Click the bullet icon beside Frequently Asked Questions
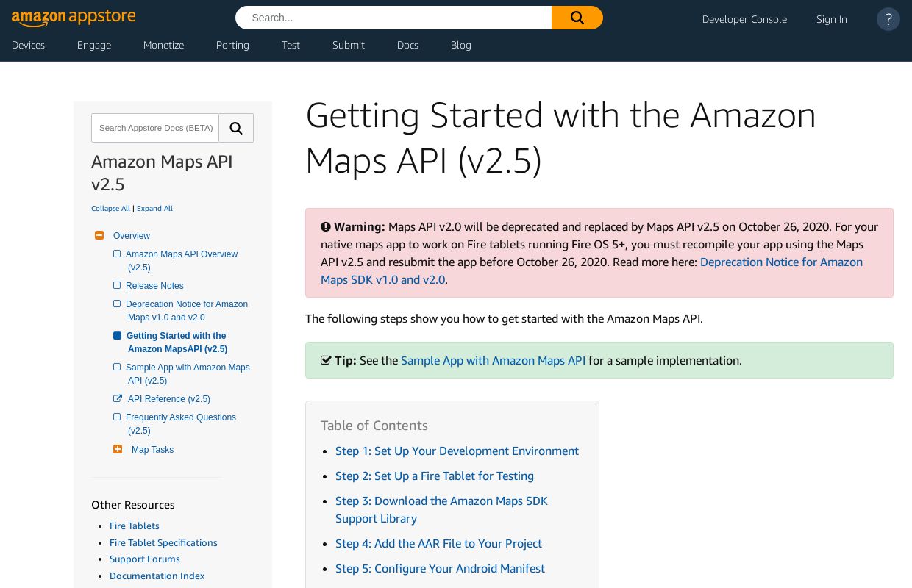Viewport: 912px width, 588px height. [117, 417]
